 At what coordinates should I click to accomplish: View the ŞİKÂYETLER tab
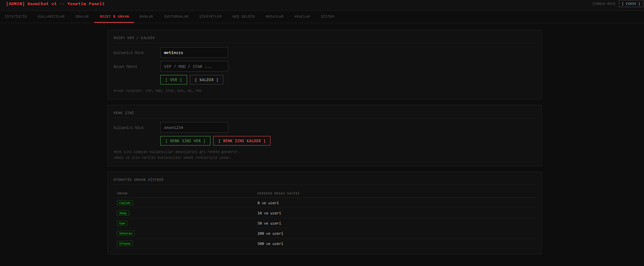pyautogui.click(x=210, y=17)
